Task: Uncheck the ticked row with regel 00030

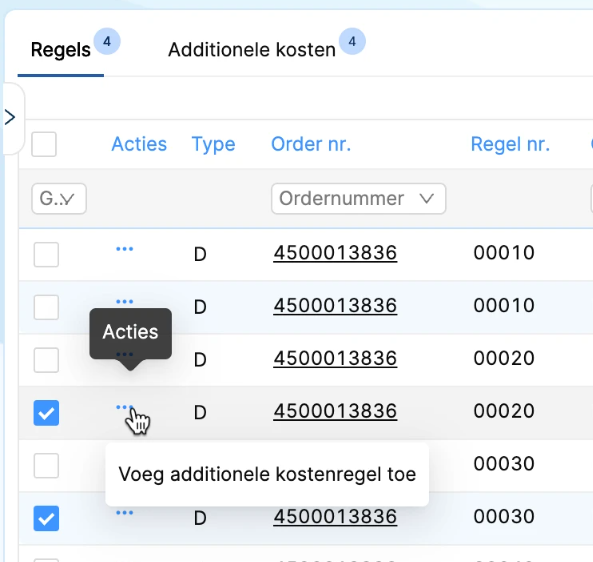Action: [x=46, y=518]
